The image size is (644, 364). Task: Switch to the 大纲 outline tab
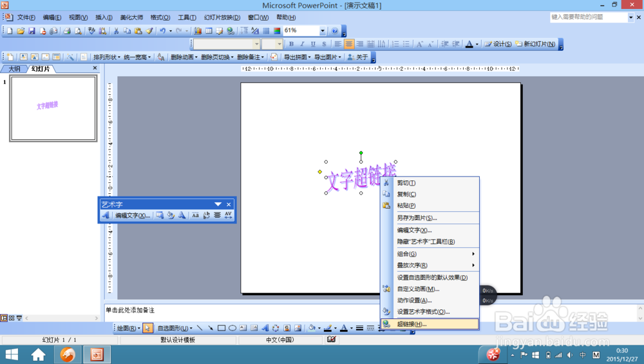tap(14, 68)
